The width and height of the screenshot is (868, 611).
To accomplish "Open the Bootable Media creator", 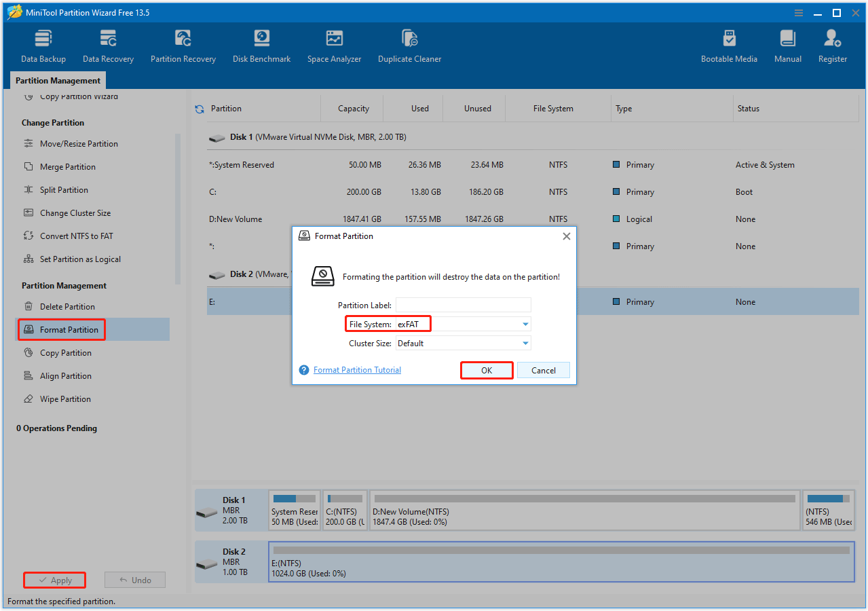I will [x=729, y=45].
